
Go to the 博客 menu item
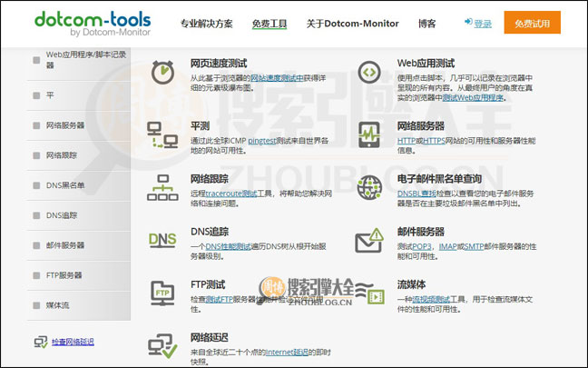[426, 24]
